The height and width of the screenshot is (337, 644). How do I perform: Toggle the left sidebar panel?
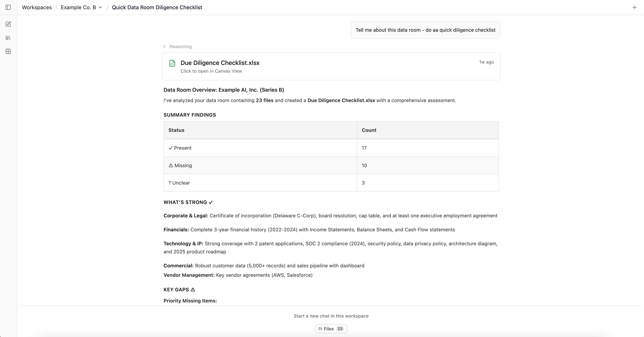(x=8, y=8)
